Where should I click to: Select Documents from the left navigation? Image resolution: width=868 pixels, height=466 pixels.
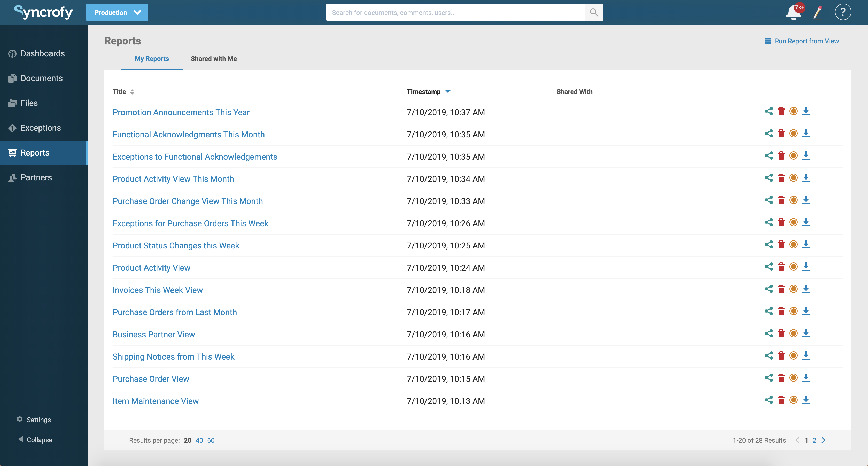41,78
